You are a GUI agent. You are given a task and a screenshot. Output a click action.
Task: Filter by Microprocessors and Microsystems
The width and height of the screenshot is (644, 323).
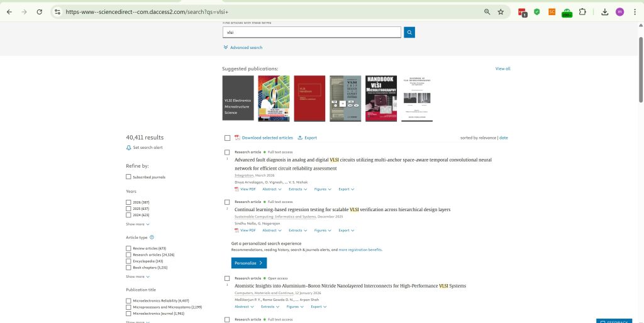click(128, 307)
